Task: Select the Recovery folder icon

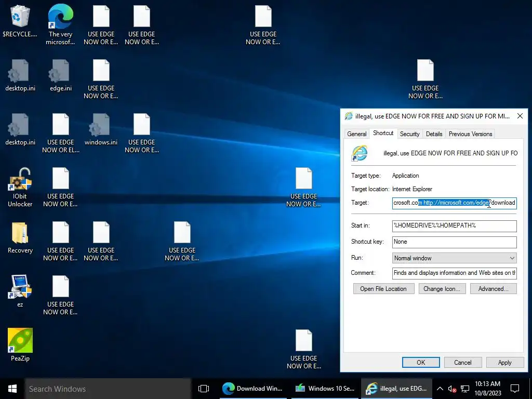Action: coord(20,237)
